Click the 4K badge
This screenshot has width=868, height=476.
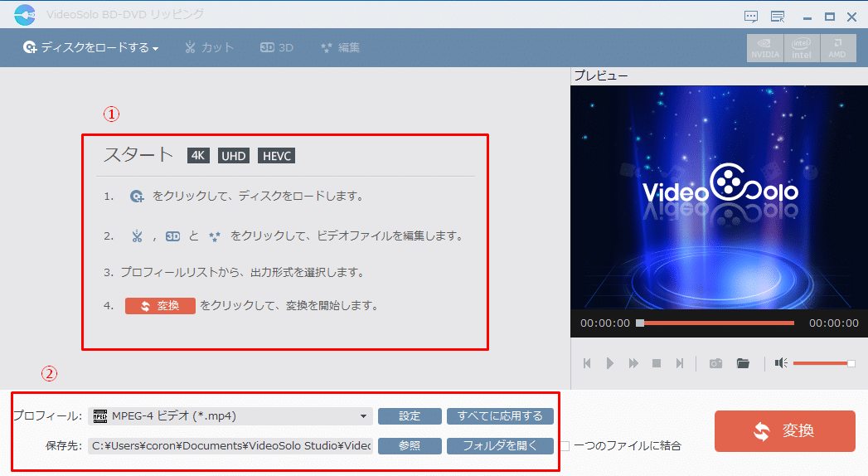click(198, 156)
